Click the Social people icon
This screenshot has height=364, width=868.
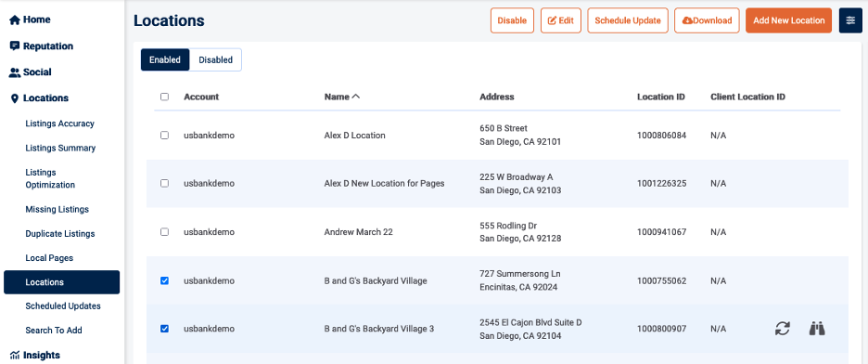point(15,72)
